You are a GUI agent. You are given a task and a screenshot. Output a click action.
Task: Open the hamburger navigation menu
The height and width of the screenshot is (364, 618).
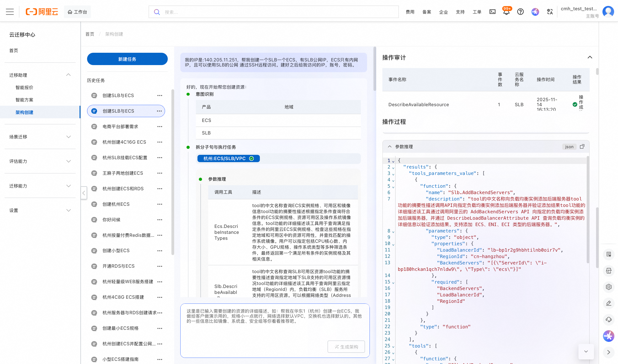[10, 11]
